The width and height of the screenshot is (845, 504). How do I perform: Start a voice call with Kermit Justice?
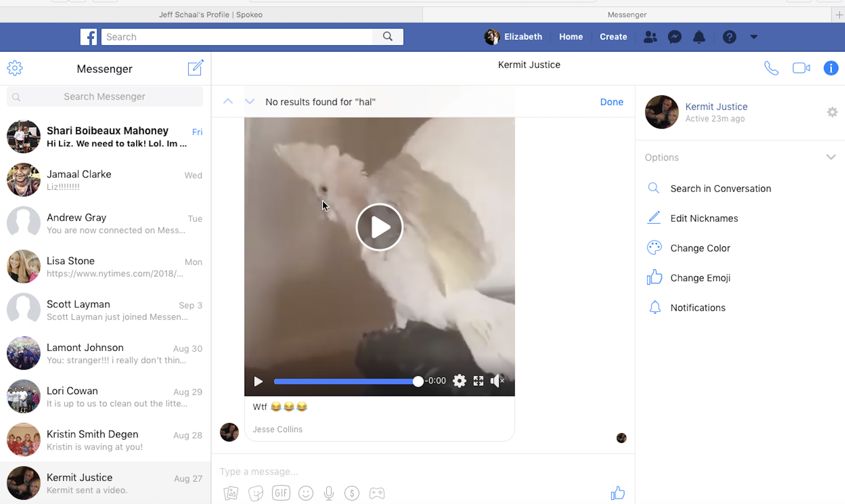tap(771, 68)
